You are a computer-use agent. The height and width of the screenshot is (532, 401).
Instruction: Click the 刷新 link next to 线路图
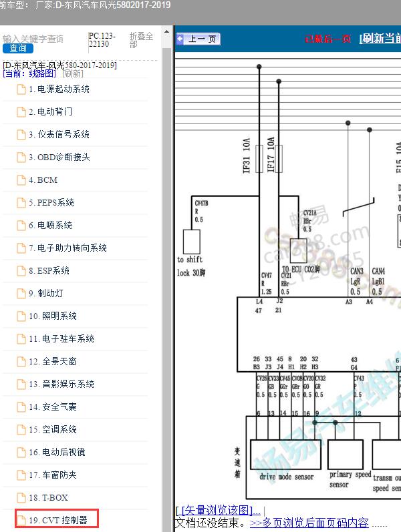[73, 73]
